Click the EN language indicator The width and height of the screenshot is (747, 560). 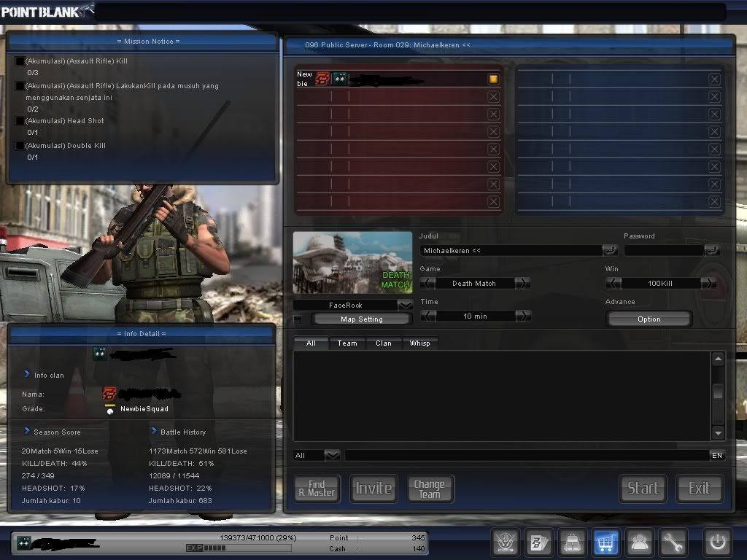click(x=717, y=455)
